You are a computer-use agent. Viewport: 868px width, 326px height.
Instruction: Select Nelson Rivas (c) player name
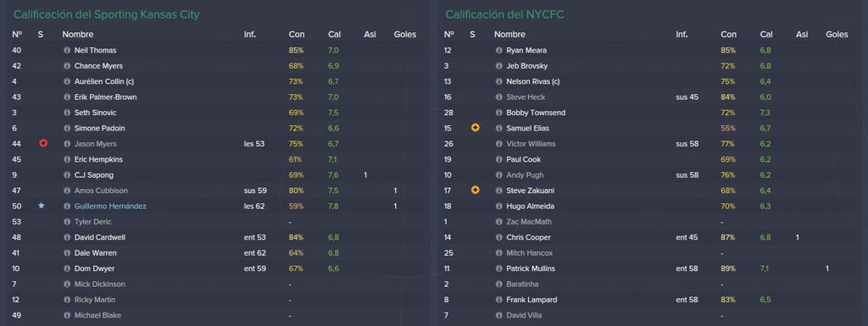click(x=533, y=81)
